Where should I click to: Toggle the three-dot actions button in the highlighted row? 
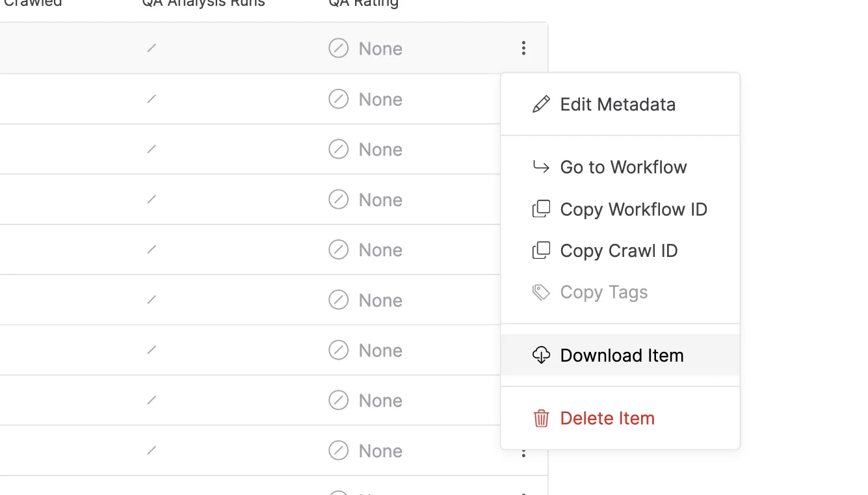pyautogui.click(x=523, y=48)
